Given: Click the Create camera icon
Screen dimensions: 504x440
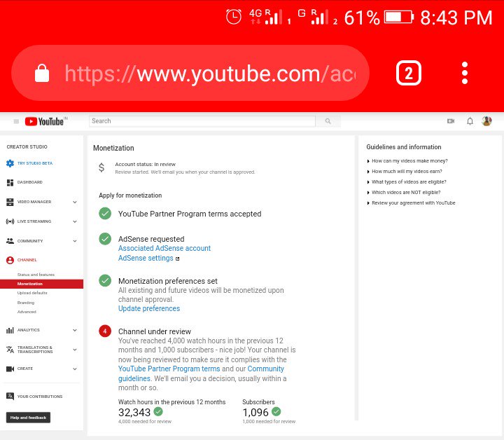Looking at the screenshot, I should 10,369.
